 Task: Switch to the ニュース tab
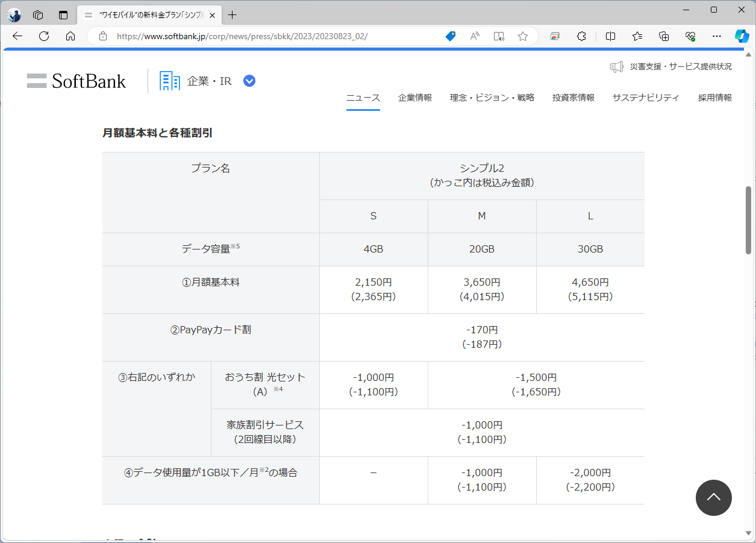click(363, 97)
